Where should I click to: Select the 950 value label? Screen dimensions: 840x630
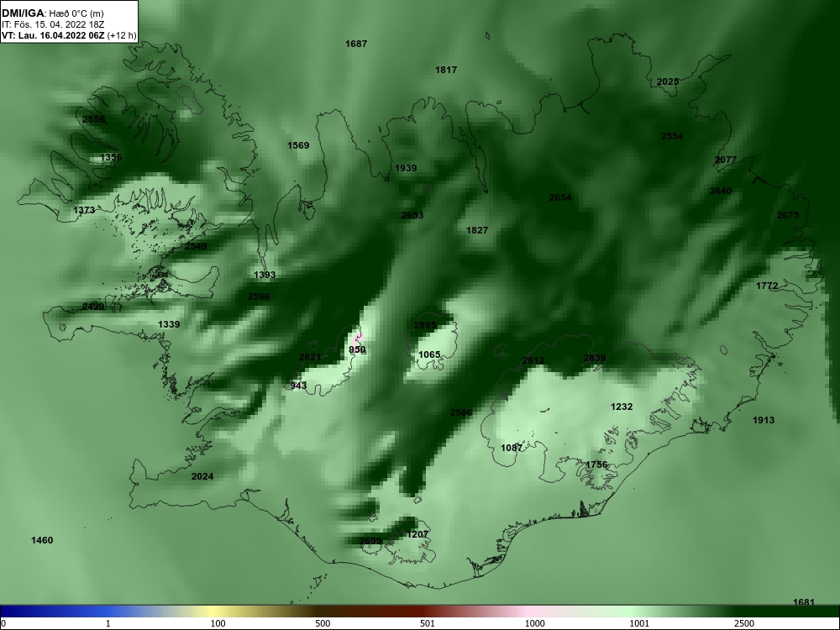[357, 349]
